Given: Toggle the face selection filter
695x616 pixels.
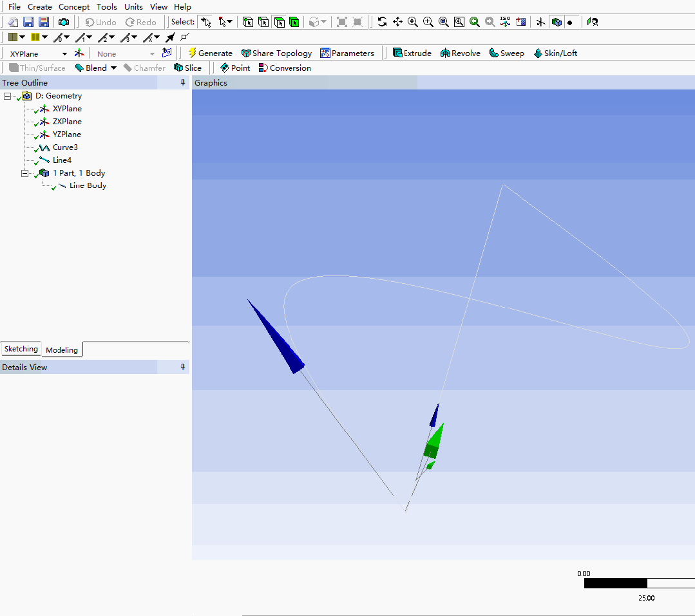Looking at the screenshot, I should coord(280,22).
